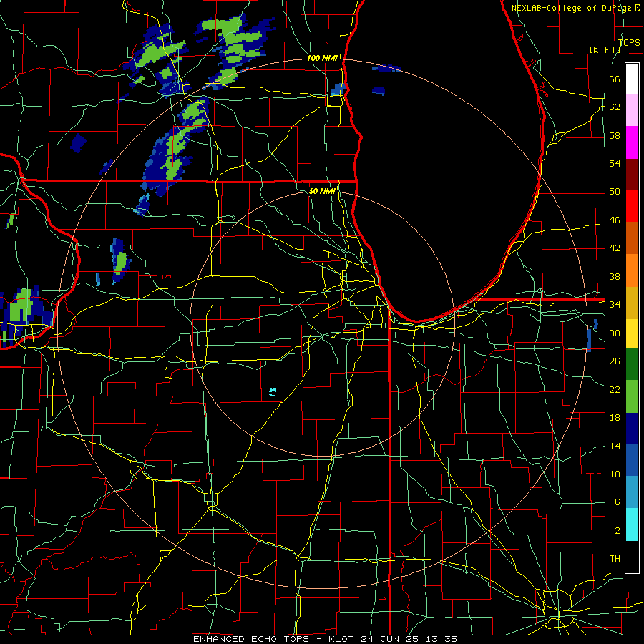Click the cyan legend band near 2

[x=632, y=525]
